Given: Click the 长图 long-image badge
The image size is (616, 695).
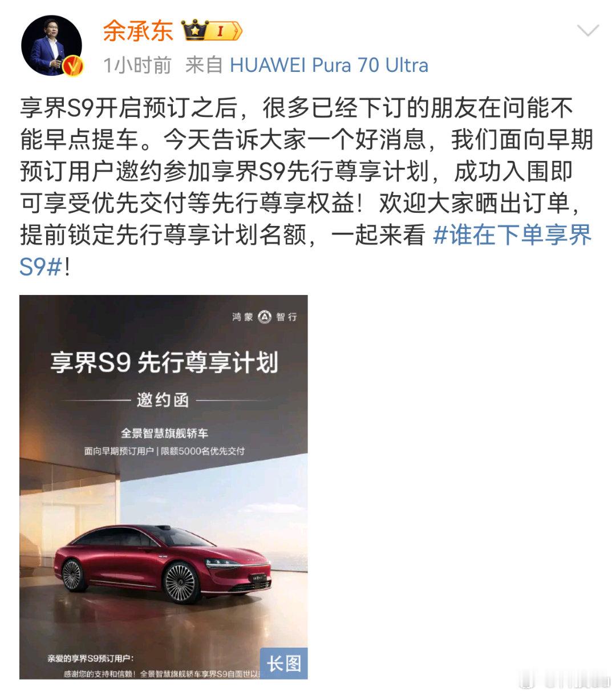Looking at the screenshot, I should (283, 663).
